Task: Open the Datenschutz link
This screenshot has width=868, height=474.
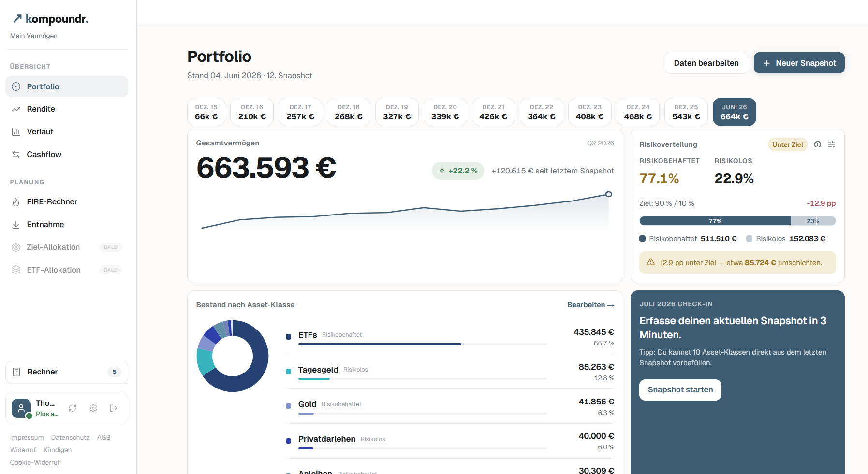Action: tap(71, 437)
